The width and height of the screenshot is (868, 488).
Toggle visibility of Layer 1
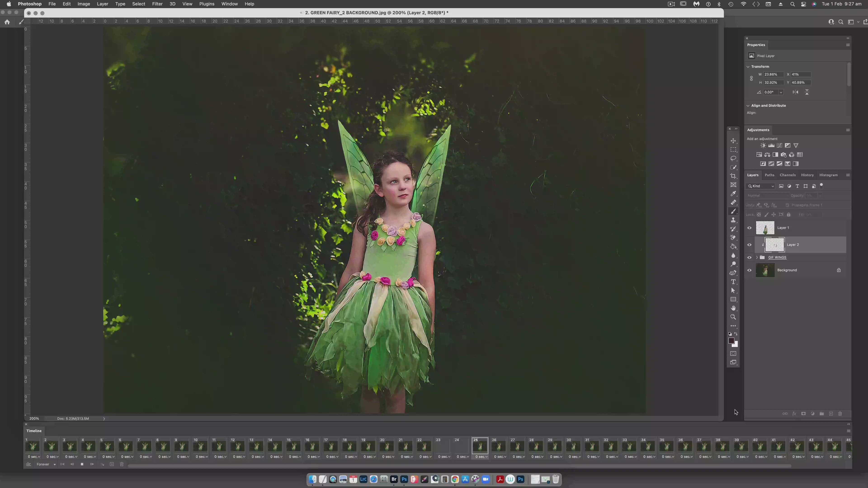coord(749,228)
